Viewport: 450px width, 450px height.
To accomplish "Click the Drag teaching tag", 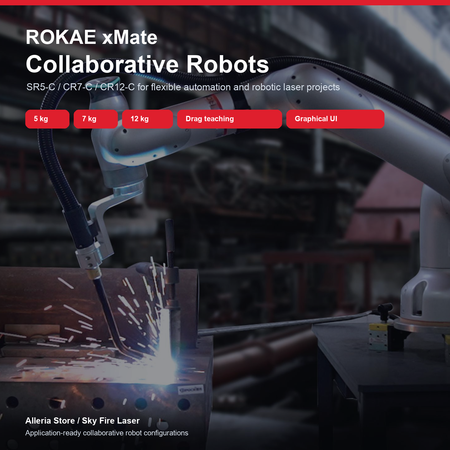I will (229, 119).
